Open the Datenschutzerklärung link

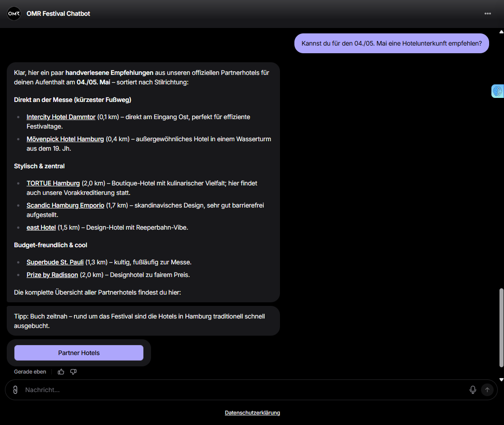[252, 413]
